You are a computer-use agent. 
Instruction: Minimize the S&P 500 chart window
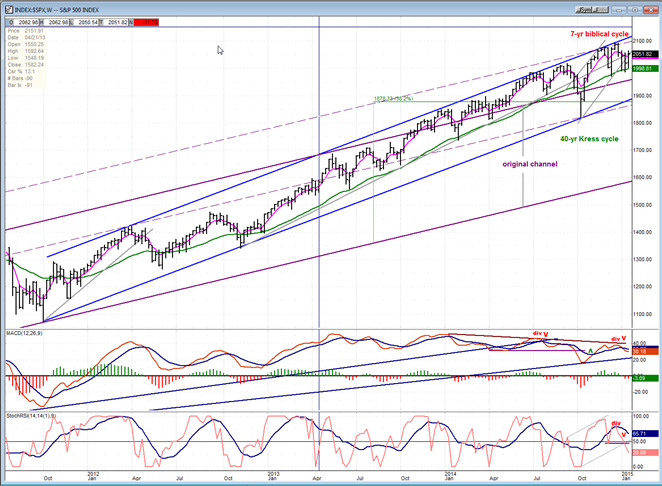(x=619, y=9)
